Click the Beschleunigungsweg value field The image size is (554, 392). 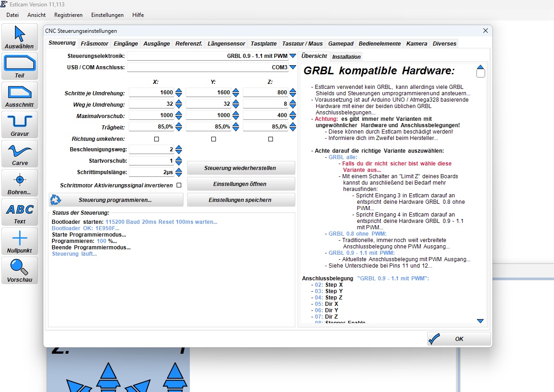(x=152, y=150)
